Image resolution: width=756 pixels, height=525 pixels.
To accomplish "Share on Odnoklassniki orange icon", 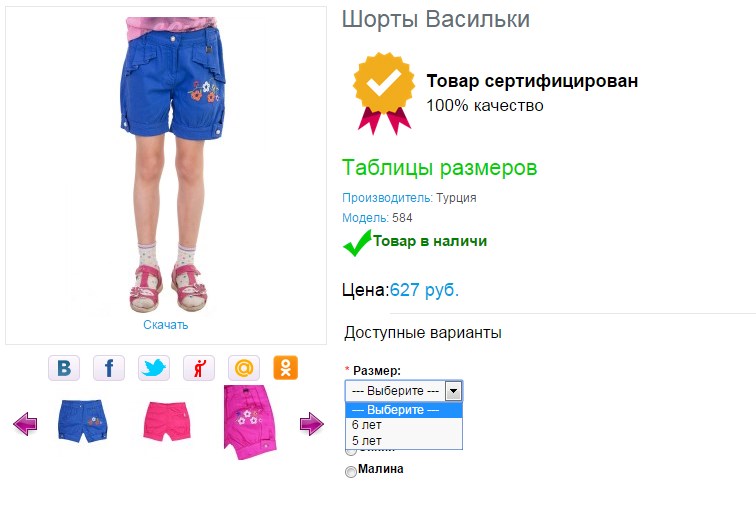I will (x=285, y=368).
